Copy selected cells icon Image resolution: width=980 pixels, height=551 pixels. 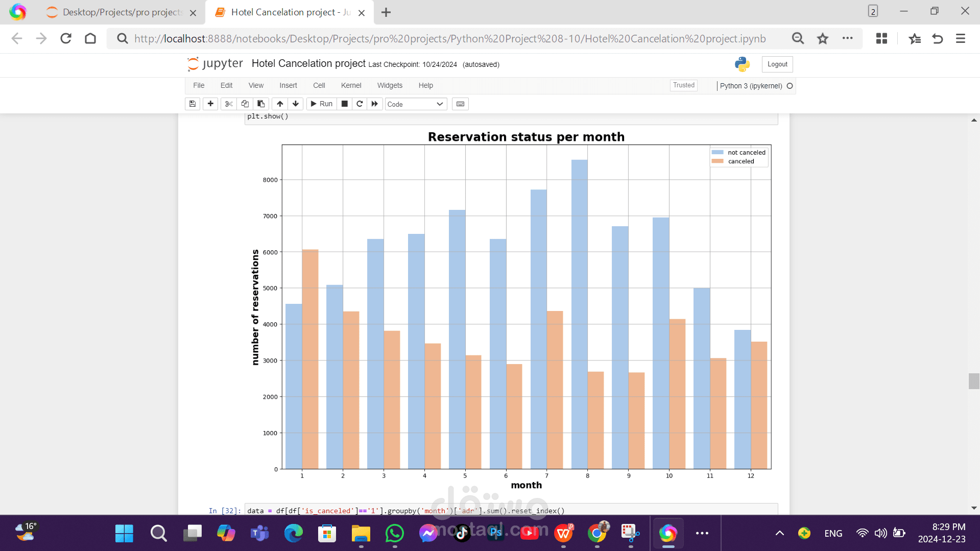coord(245,104)
